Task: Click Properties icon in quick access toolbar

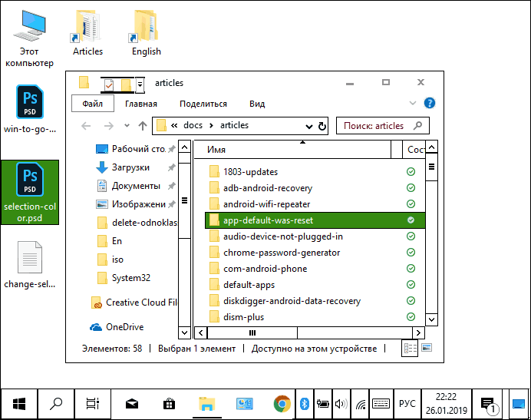Action: [x=109, y=83]
